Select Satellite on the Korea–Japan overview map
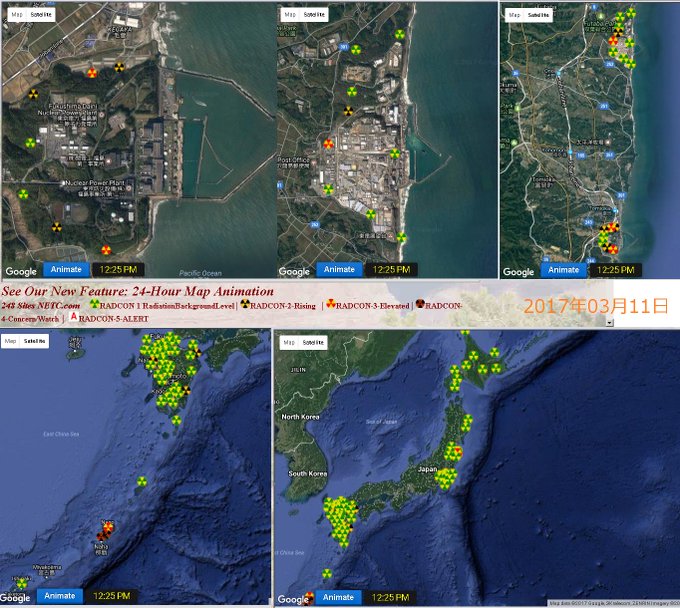The height and width of the screenshot is (608, 680). pos(313,342)
